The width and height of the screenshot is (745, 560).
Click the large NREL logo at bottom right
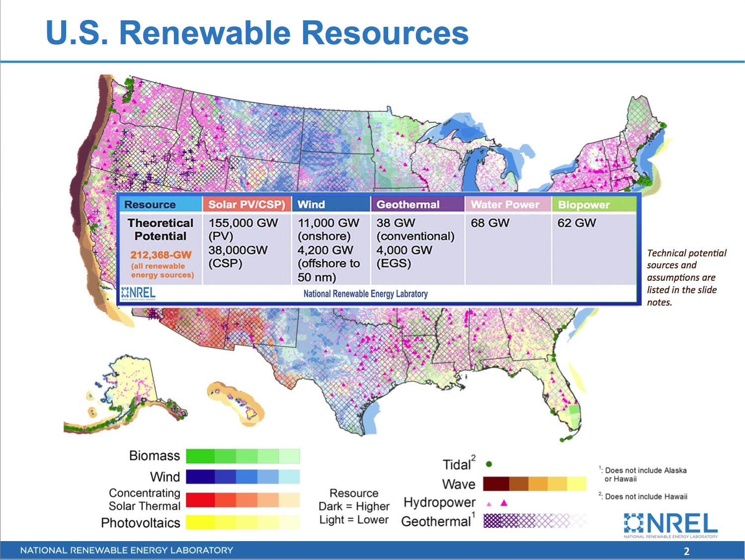click(670, 525)
